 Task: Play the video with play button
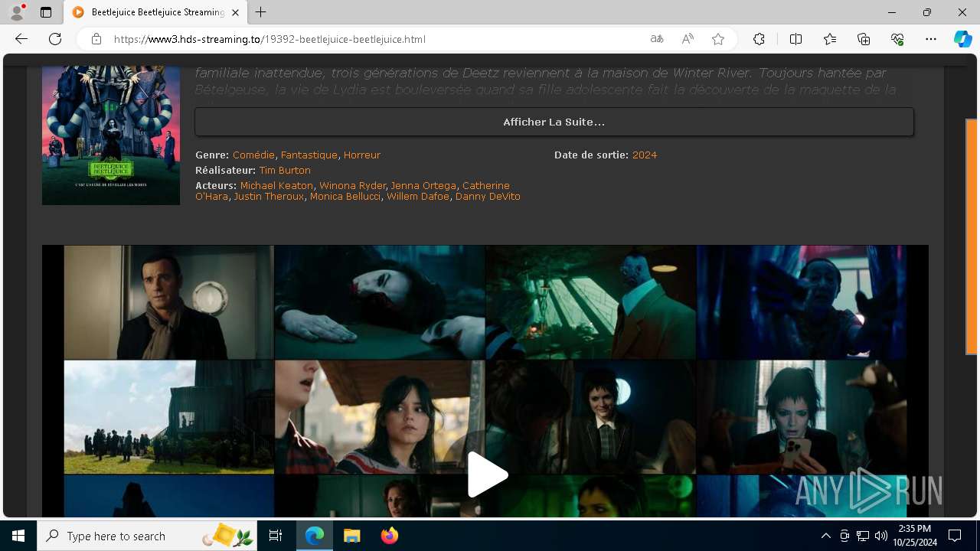487,474
